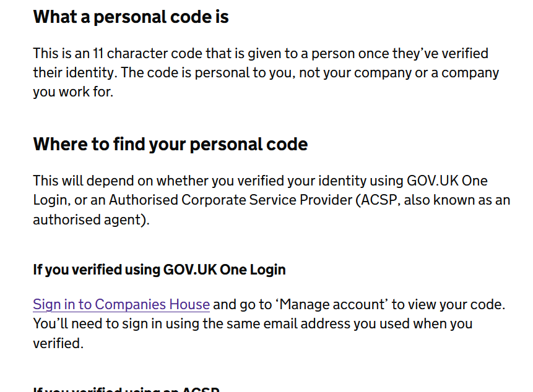Click the words 'their identity.' in first paragraph
Screen dimensions: 533x392
(75, 72)
